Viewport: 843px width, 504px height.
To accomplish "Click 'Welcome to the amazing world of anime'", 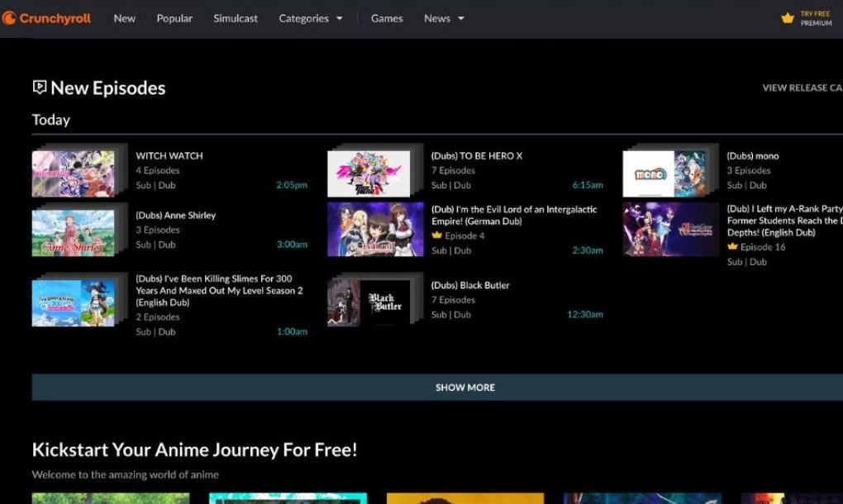I will pyautogui.click(x=126, y=474).
